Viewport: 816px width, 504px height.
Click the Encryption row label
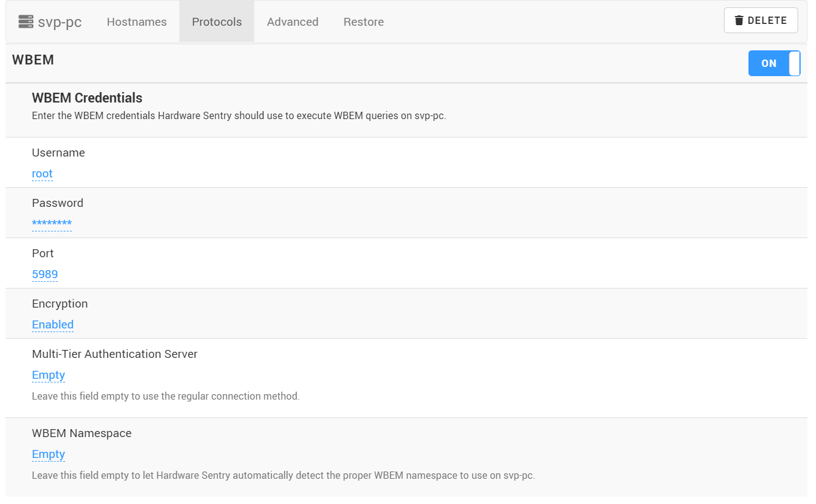click(60, 303)
